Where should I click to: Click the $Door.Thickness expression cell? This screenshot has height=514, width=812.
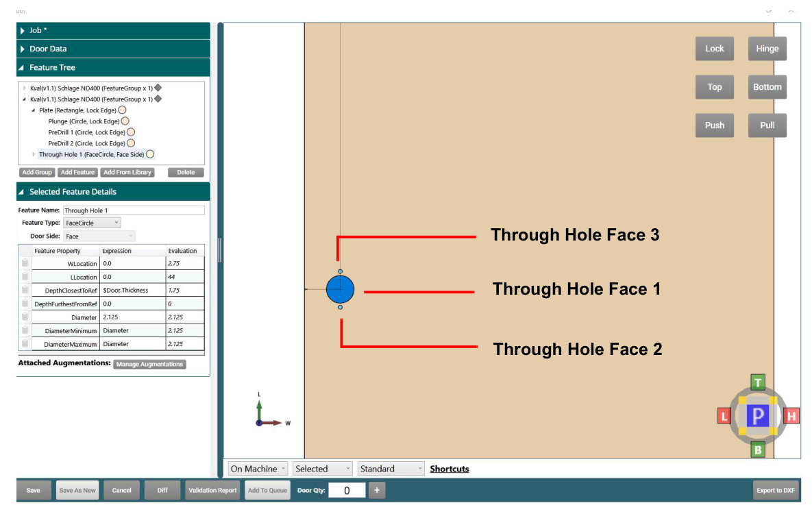tap(132, 290)
